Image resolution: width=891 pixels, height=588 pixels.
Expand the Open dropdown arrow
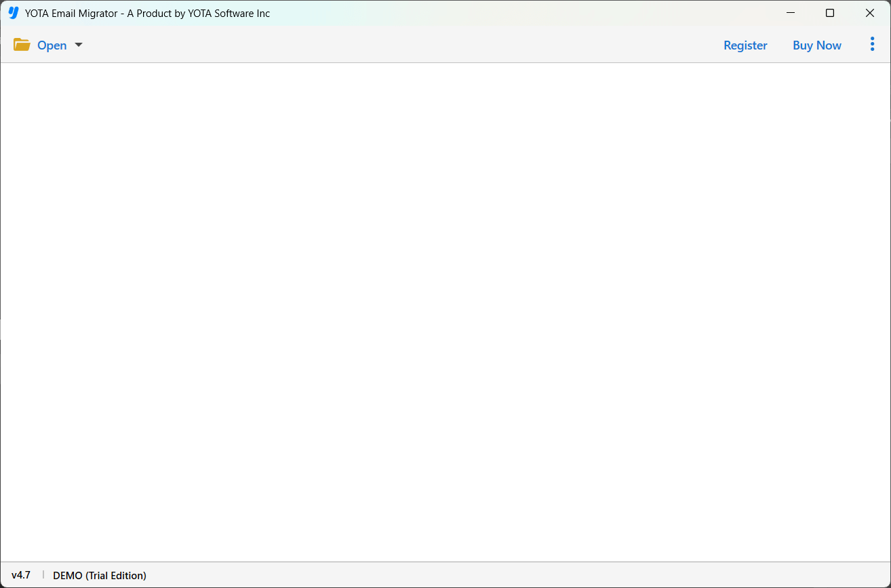pyautogui.click(x=79, y=45)
